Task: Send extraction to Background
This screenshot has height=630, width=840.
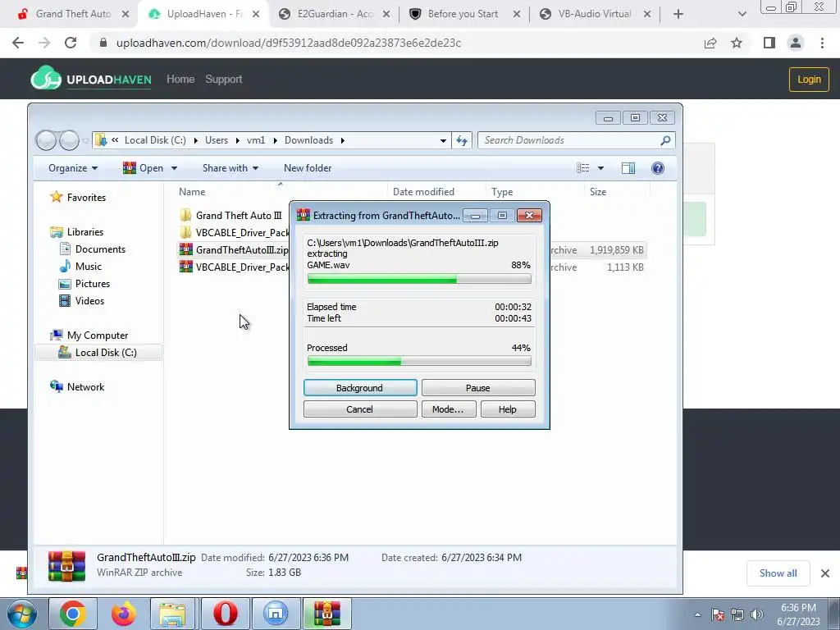Action: tap(360, 388)
